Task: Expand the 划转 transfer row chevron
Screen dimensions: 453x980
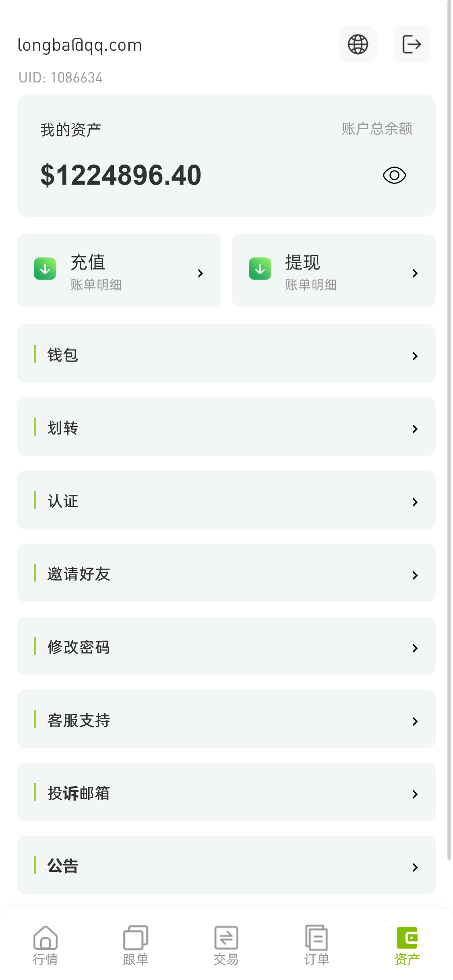Action: pos(415,429)
